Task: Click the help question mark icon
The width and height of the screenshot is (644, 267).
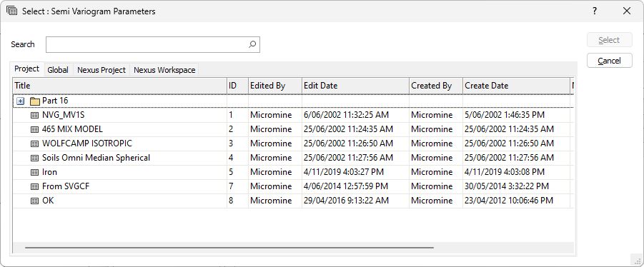Action: [x=594, y=11]
